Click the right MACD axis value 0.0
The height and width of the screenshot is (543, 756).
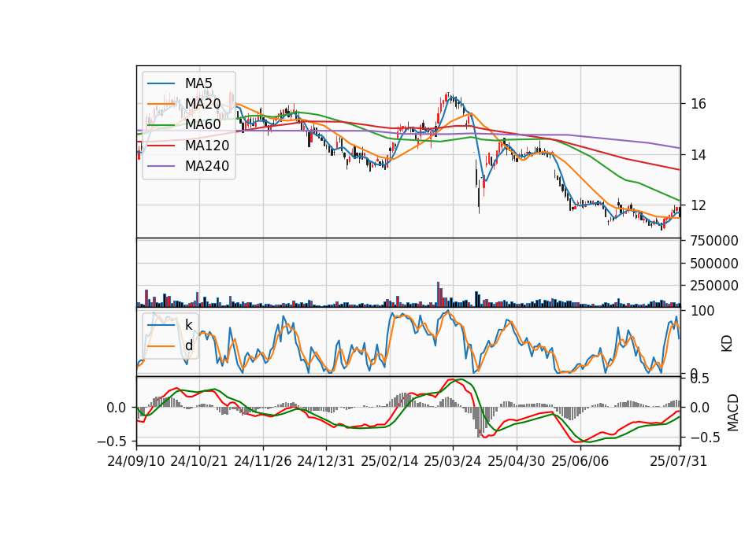700,408
